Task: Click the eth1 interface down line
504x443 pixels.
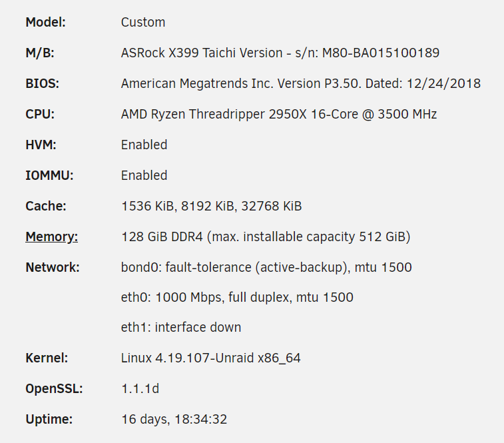Action: [x=181, y=327]
